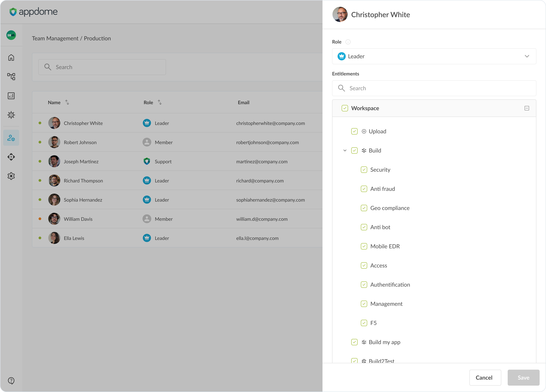
Task: Click Robert Johnson's Member role icon
Action: 147,142
